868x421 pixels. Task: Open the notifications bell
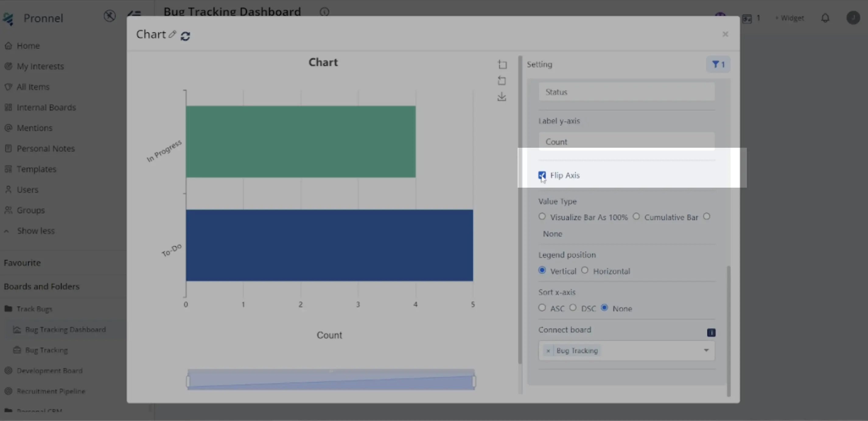[x=825, y=18]
